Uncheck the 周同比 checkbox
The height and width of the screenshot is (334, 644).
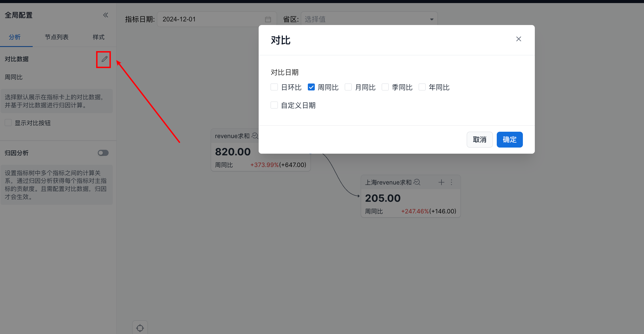(x=311, y=87)
